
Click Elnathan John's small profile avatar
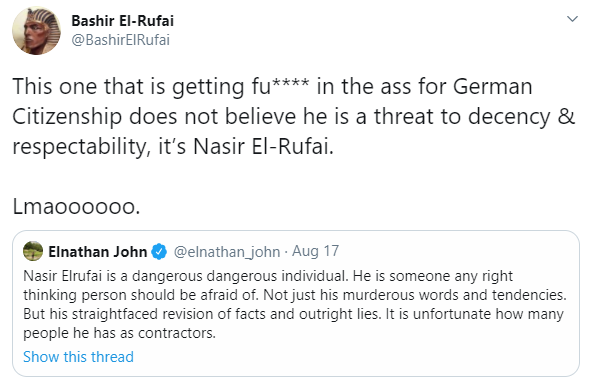pos(33,251)
